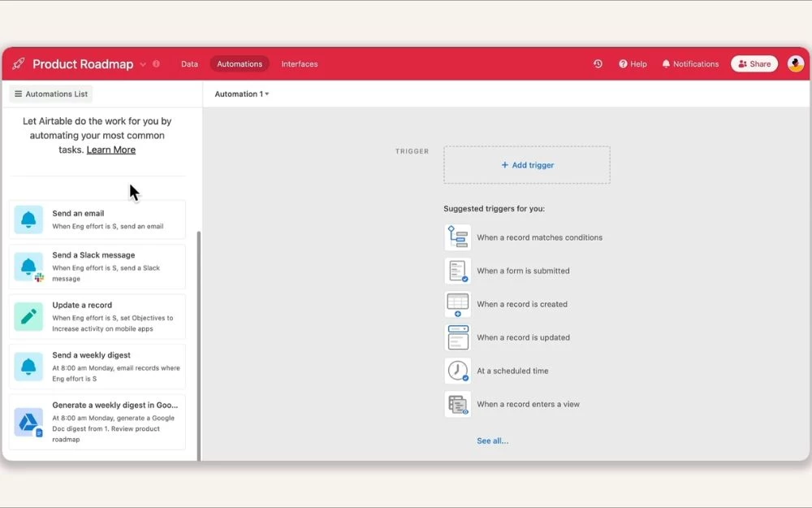Select the scheduled time clock icon

tap(458, 371)
